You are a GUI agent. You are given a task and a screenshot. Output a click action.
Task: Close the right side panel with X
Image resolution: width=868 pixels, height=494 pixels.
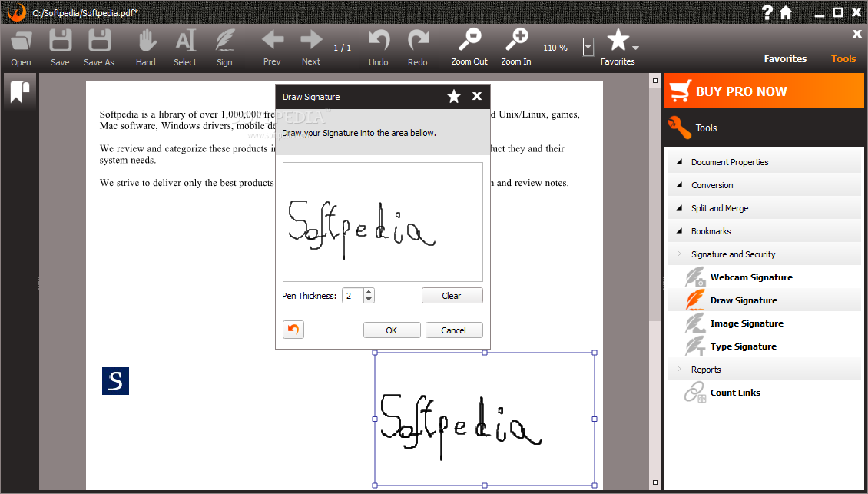coord(857,35)
